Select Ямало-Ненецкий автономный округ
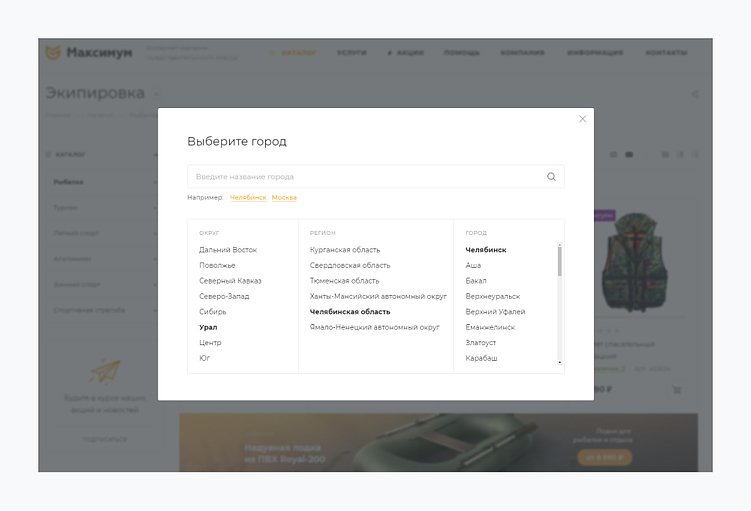Image resolution: width=751 pixels, height=511 pixels. [375, 327]
